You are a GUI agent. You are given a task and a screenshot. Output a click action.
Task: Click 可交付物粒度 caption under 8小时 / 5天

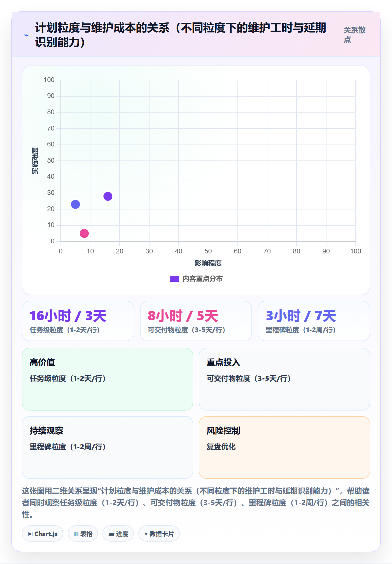click(x=187, y=330)
